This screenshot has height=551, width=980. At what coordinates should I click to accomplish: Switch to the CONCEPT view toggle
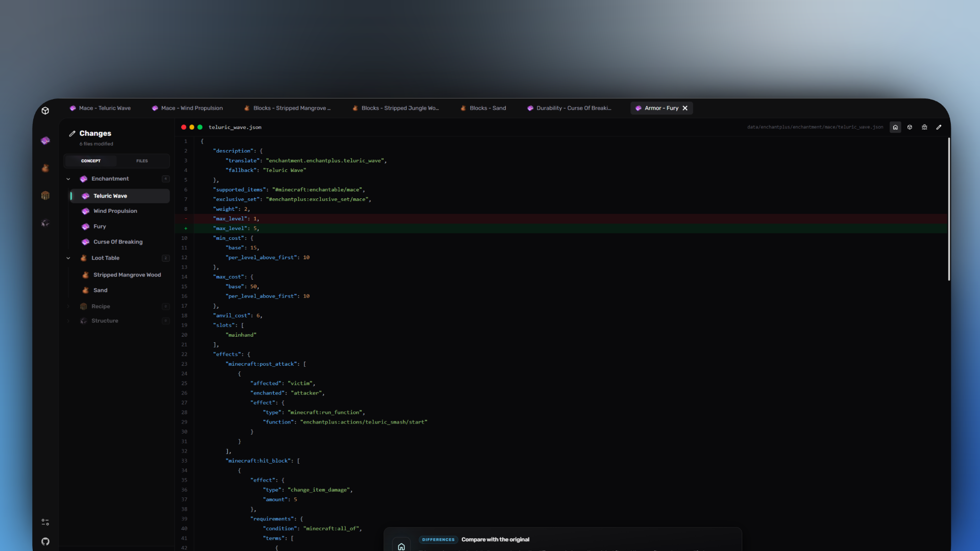point(91,161)
